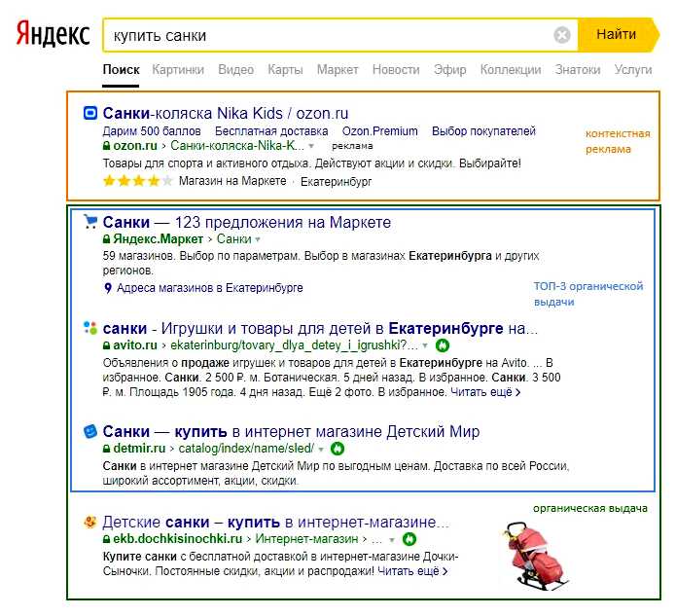Switch to the Картинки tab
676x616 pixels.
click(178, 70)
